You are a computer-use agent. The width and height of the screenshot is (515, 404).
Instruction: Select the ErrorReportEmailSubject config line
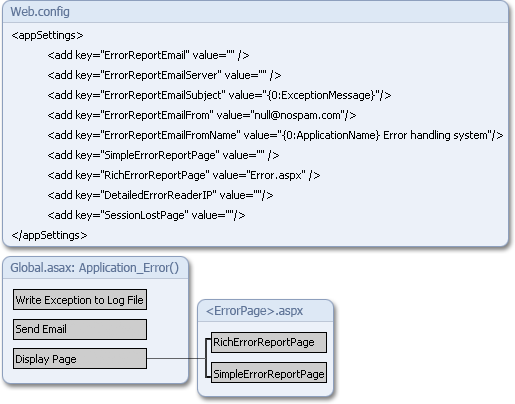219,95
